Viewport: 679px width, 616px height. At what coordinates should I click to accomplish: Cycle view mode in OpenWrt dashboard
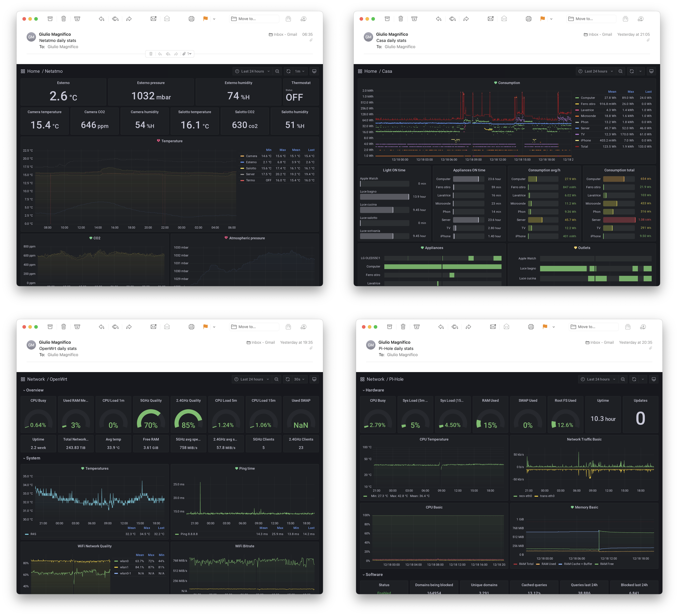(314, 379)
